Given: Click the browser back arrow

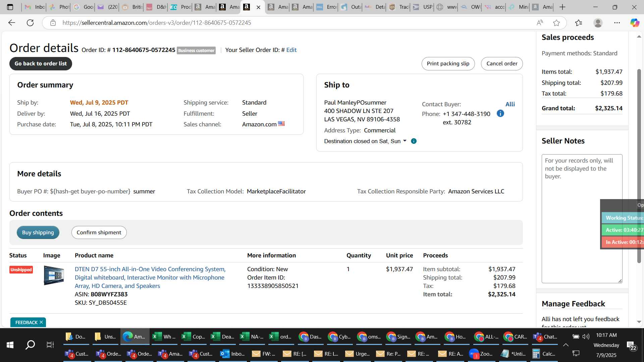Looking at the screenshot, I should click(x=12, y=23).
